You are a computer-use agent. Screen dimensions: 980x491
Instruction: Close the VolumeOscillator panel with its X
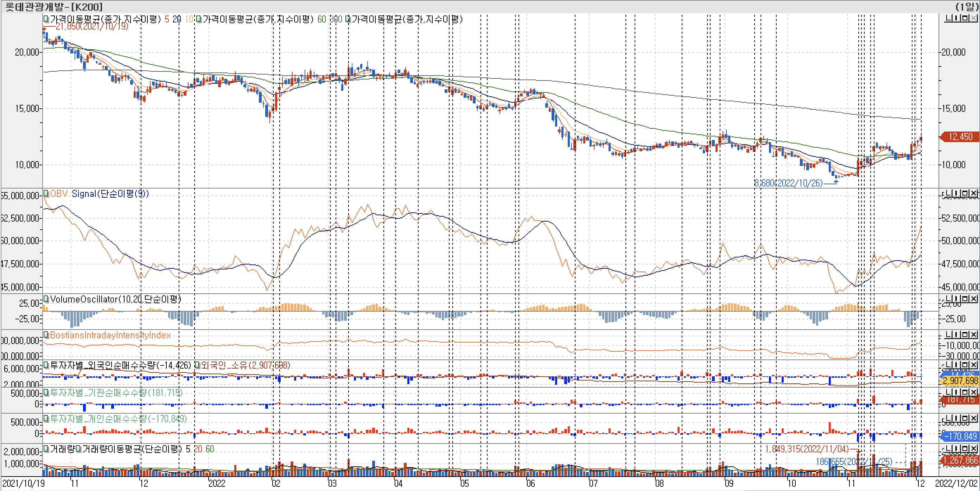974,299
